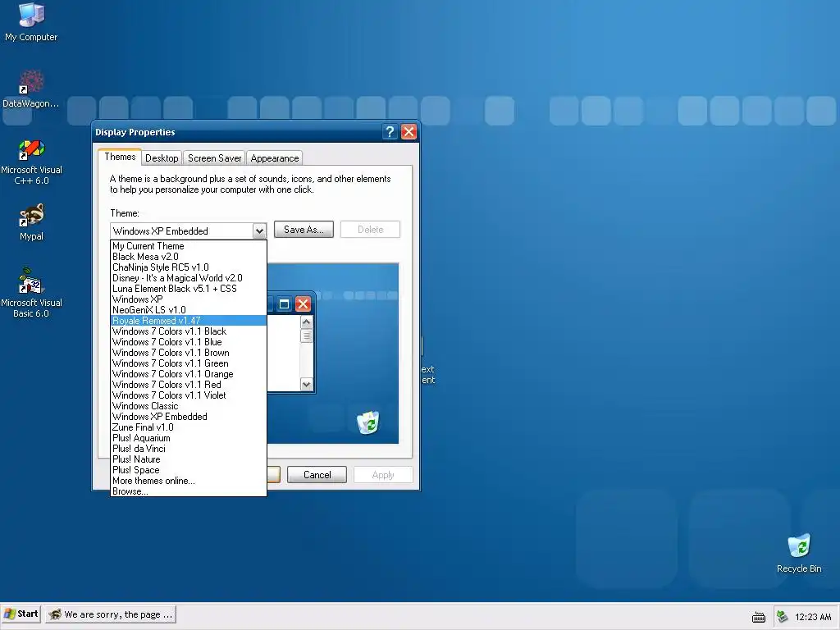840x630 pixels.
Task: Select the desktop Recycle Bin icon
Action: tap(799, 553)
